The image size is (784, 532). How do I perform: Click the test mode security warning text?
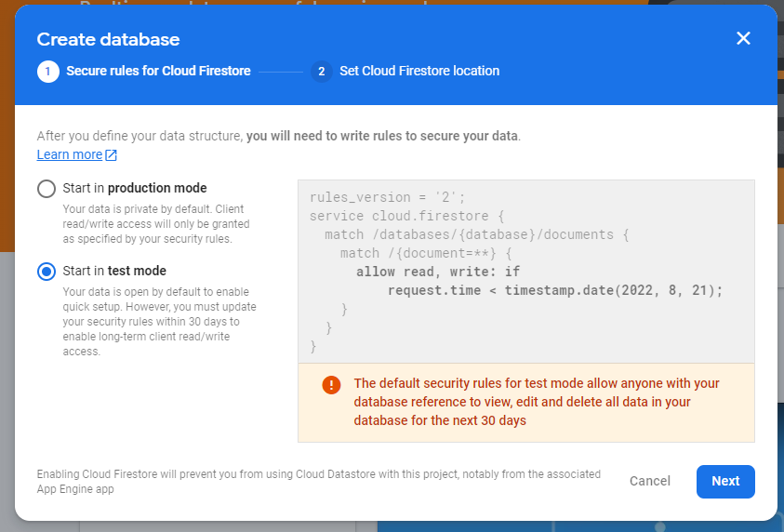(537, 402)
